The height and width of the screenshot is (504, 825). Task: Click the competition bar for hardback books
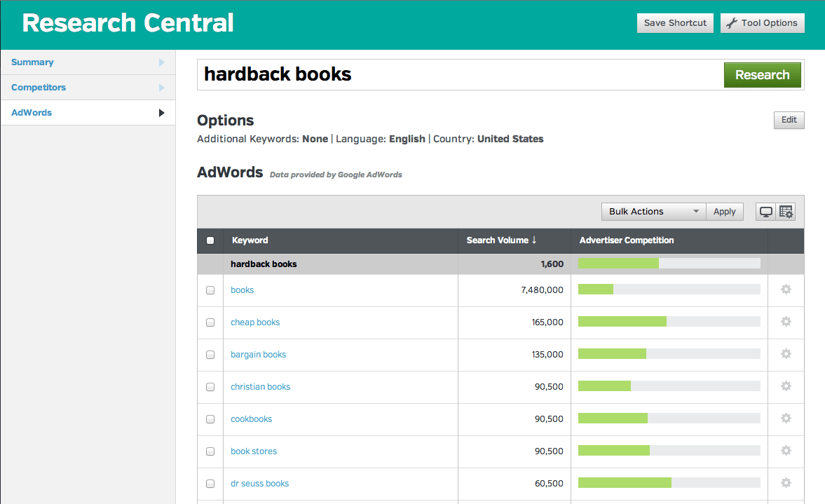coord(669,264)
